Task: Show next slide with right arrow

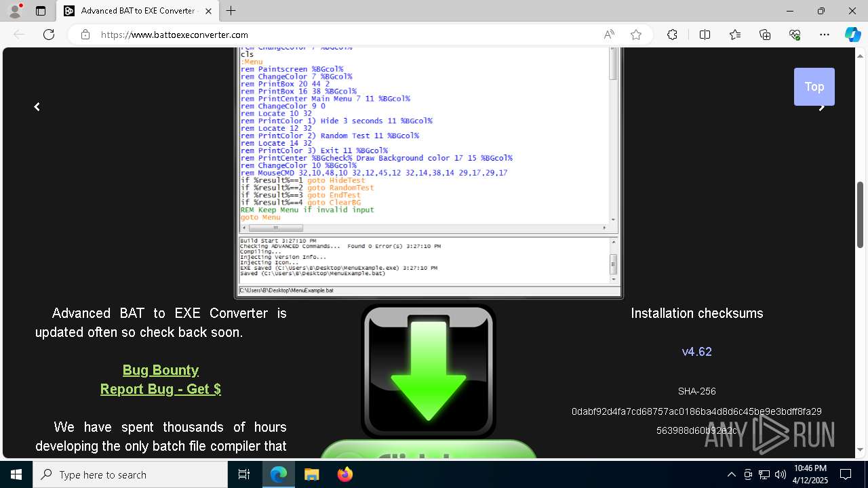Action: 822,107
